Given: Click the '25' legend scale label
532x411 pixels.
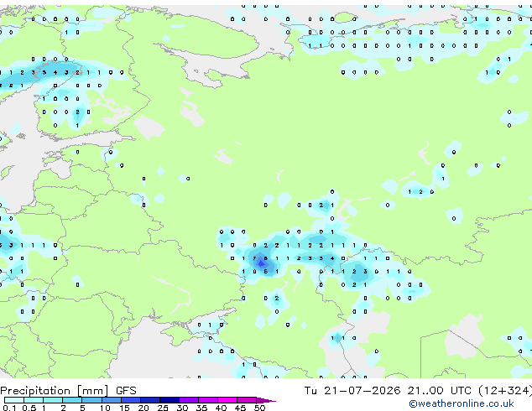Looking at the screenshot, I should [x=163, y=408].
